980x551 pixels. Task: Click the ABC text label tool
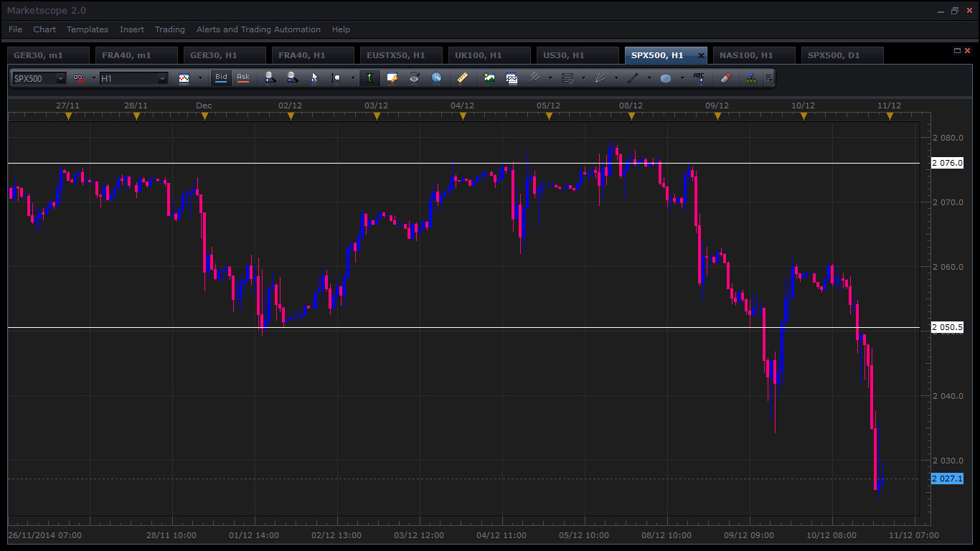pyautogui.click(x=699, y=77)
